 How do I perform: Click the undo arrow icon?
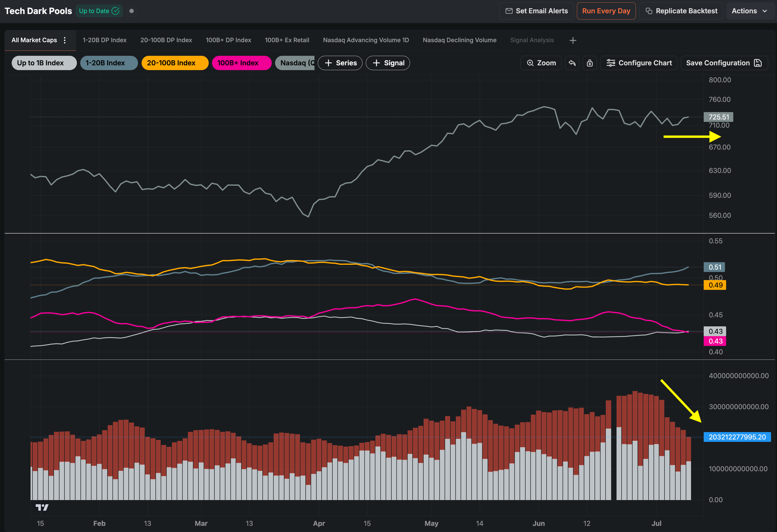click(x=572, y=63)
